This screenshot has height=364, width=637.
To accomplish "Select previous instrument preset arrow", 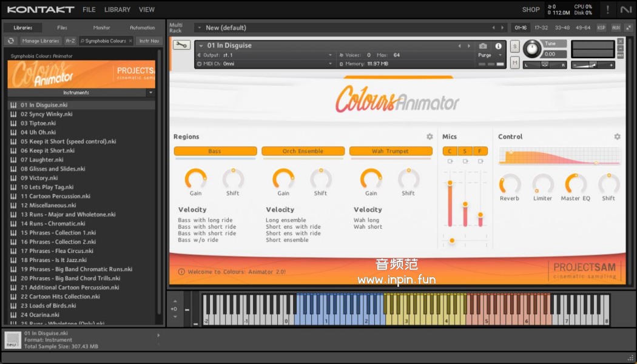I will pos(459,46).
